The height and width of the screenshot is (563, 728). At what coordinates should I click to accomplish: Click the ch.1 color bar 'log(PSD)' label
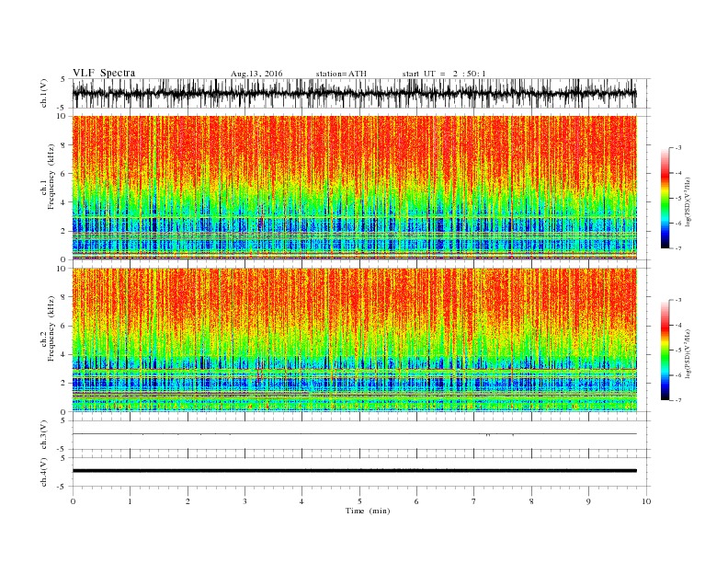pyautogui.click(x=688, y=202)
